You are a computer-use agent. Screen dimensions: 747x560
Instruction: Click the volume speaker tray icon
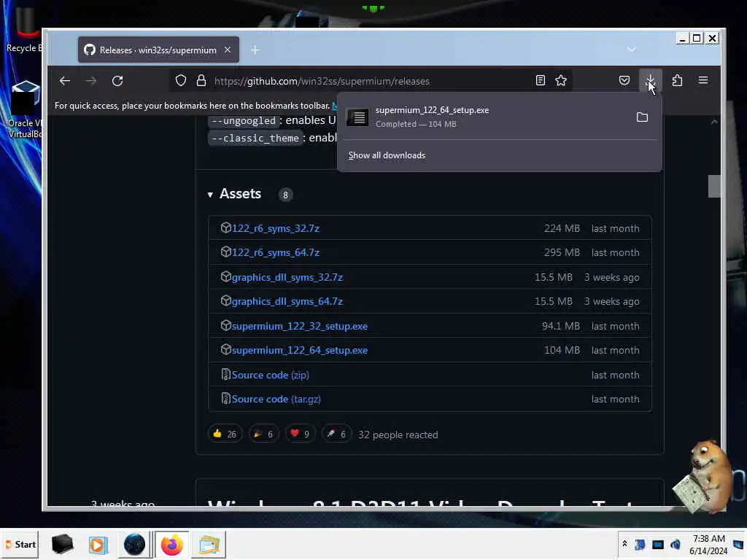pyautogui.click(x=676, y=544)
